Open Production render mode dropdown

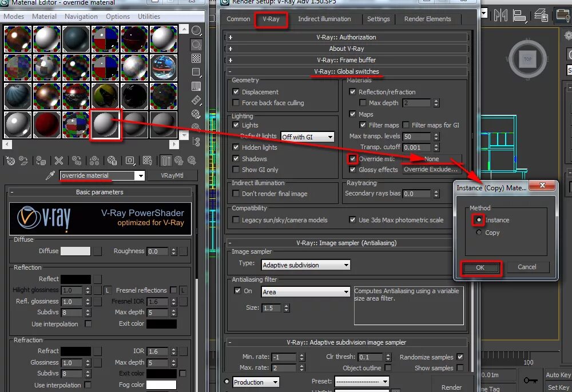(x=256, y=382)
